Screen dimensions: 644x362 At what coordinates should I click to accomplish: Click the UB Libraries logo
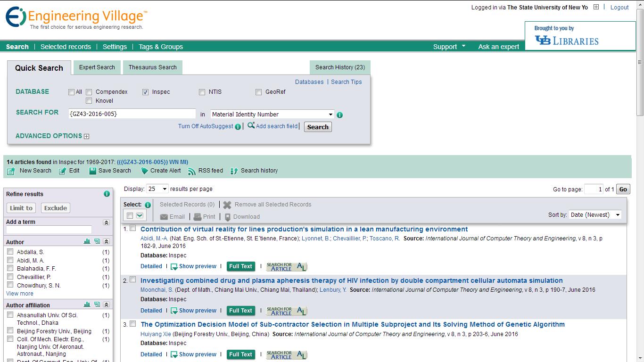point(567,41)
